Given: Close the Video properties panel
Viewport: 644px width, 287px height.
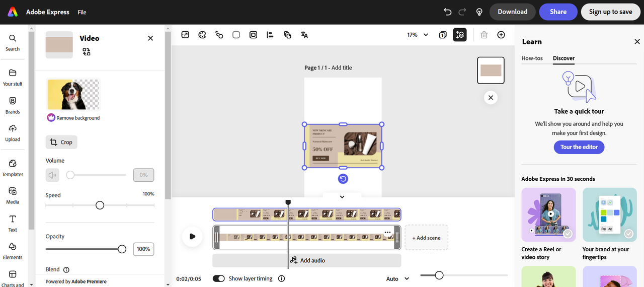Looking at the screenshot, I should click(150, 38).
